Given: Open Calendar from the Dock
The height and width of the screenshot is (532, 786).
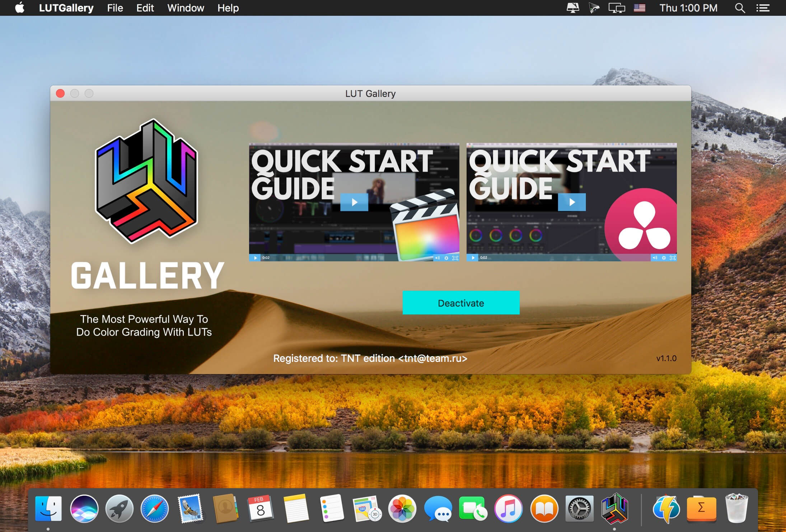Looking at the screenshot, I should (x=261, y=508).
